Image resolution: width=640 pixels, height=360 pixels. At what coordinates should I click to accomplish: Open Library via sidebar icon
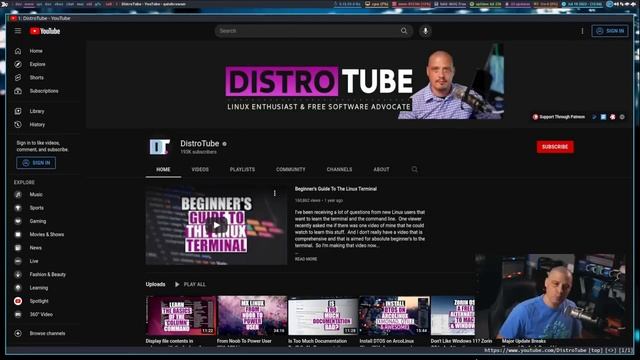point(18,111)
